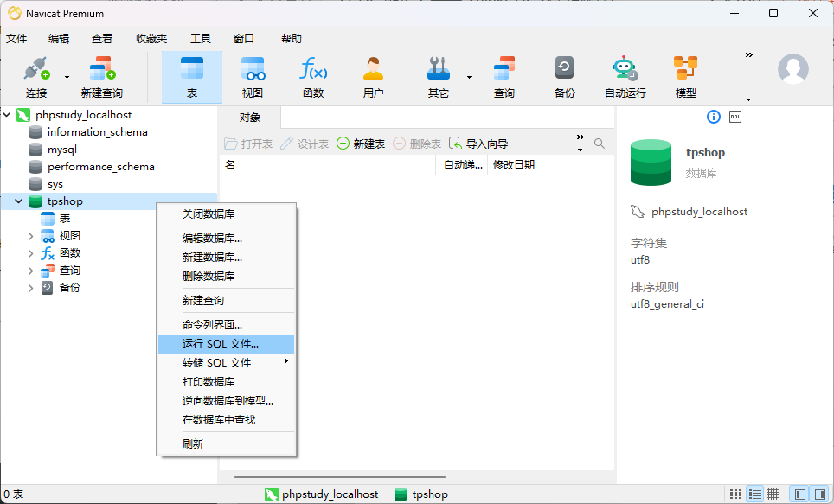This screenshot has height=504, width=834.
Task: Open the 窗口 menu
Action: point(244,38)
